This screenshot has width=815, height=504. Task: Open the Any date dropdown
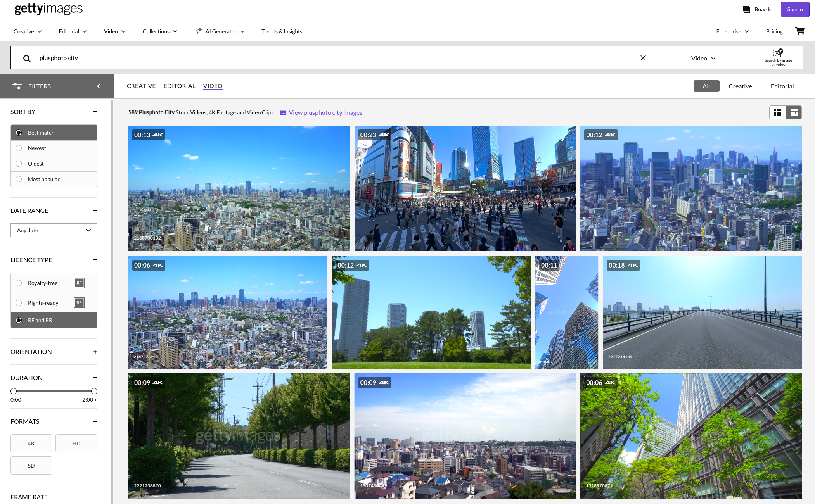[x=54, y=230]
